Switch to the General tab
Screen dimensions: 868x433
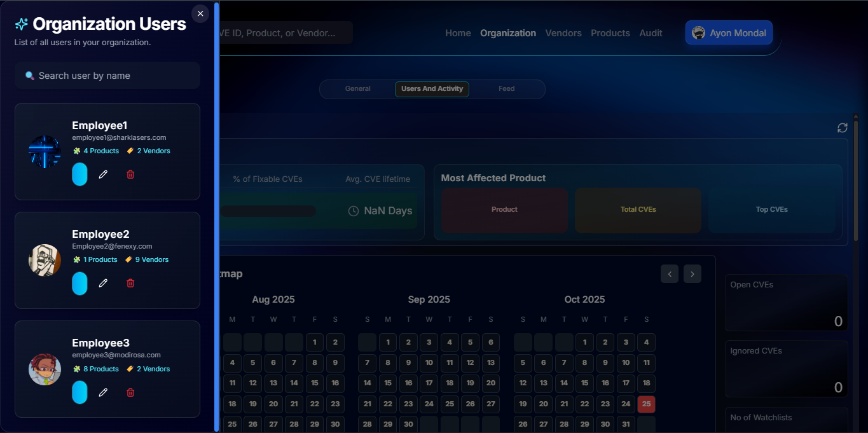[x=357, y=89]
